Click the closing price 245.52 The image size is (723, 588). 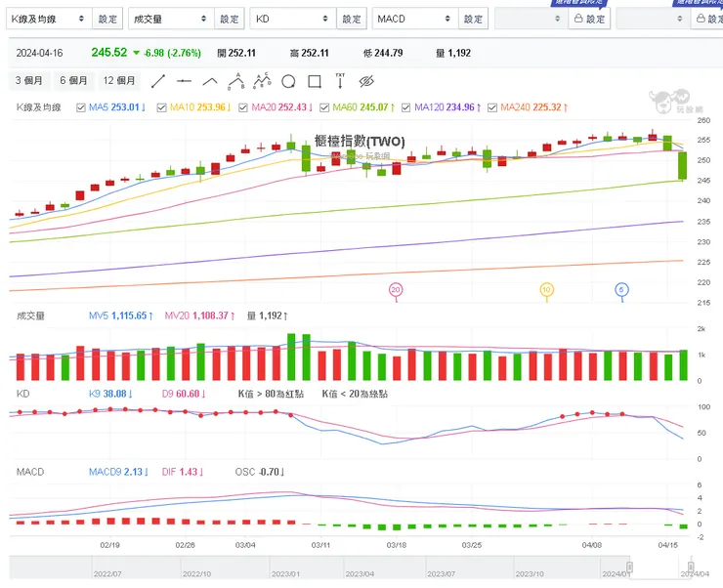[x=109, y=53]
